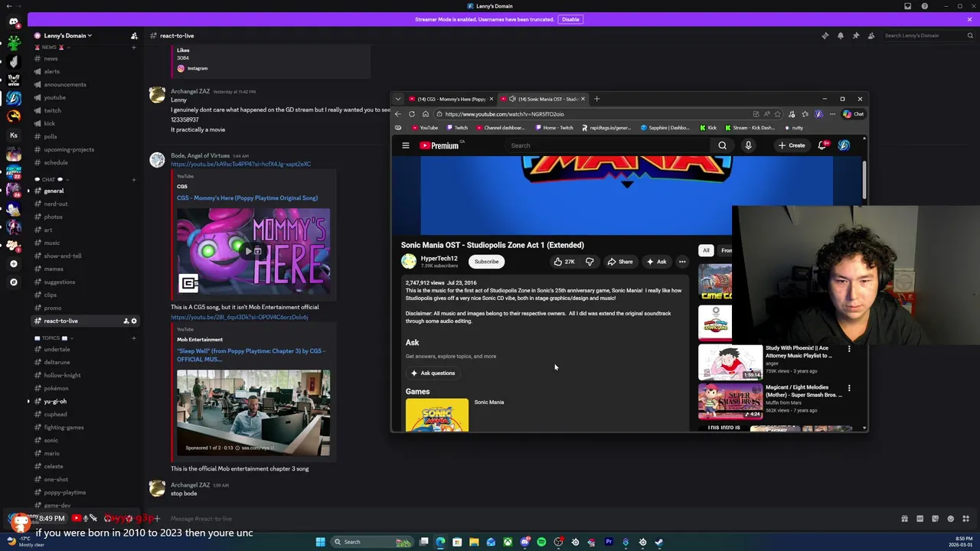Click YouTube Create button
Viewport: 980px width, 551px height.
(792, 145)
